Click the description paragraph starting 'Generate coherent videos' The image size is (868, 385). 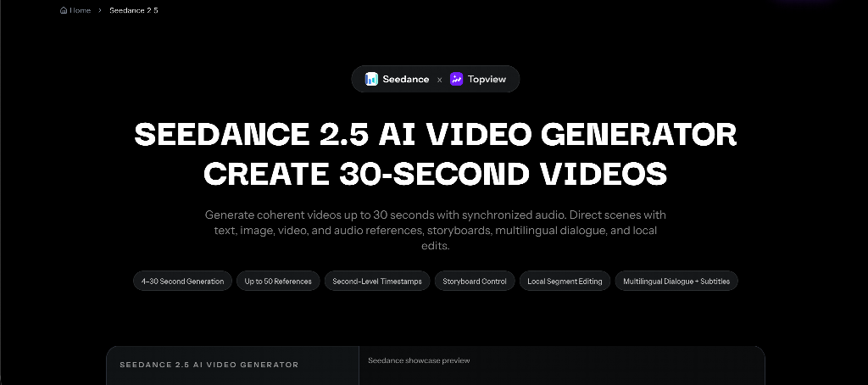pyautogui.click(x=436, y=230)
